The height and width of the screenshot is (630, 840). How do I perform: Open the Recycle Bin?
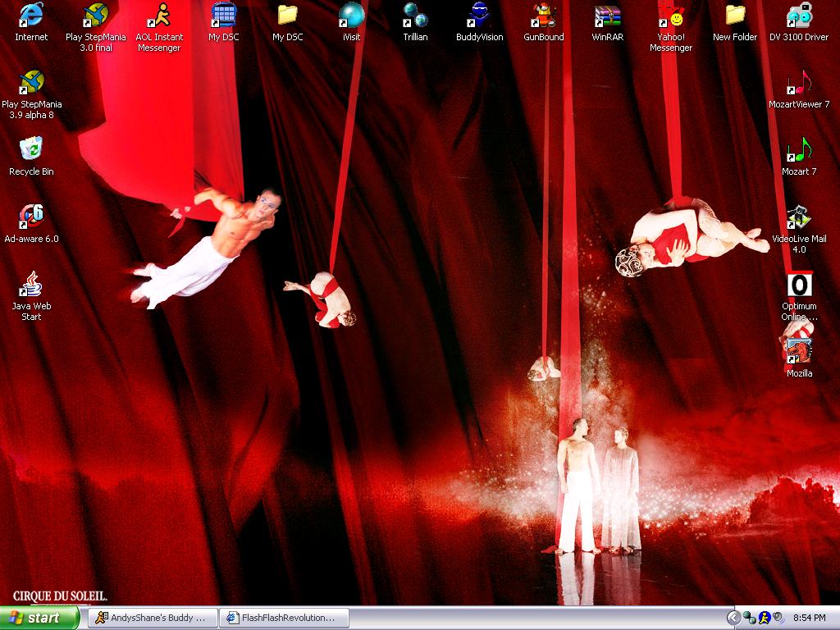[31, 149]
